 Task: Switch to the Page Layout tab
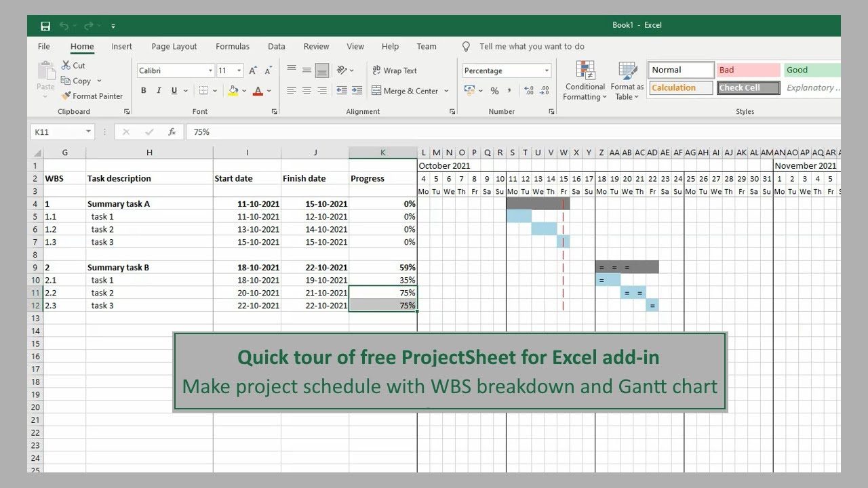(x=174, y=47)
